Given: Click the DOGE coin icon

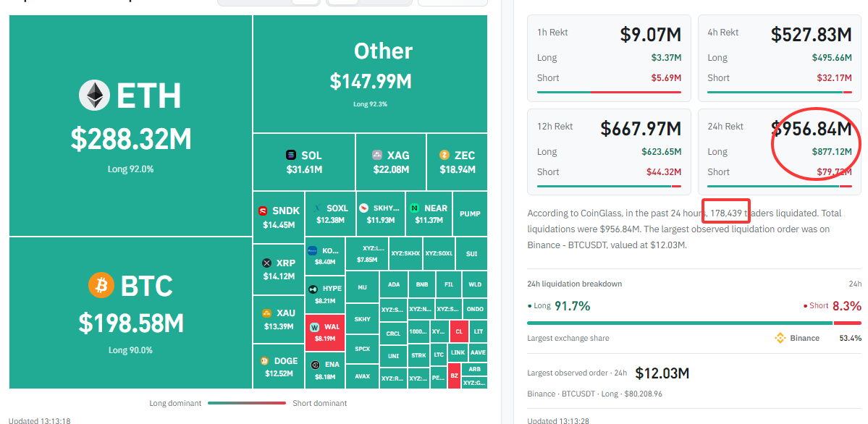Looking at the screenshot, I should 265,361.
